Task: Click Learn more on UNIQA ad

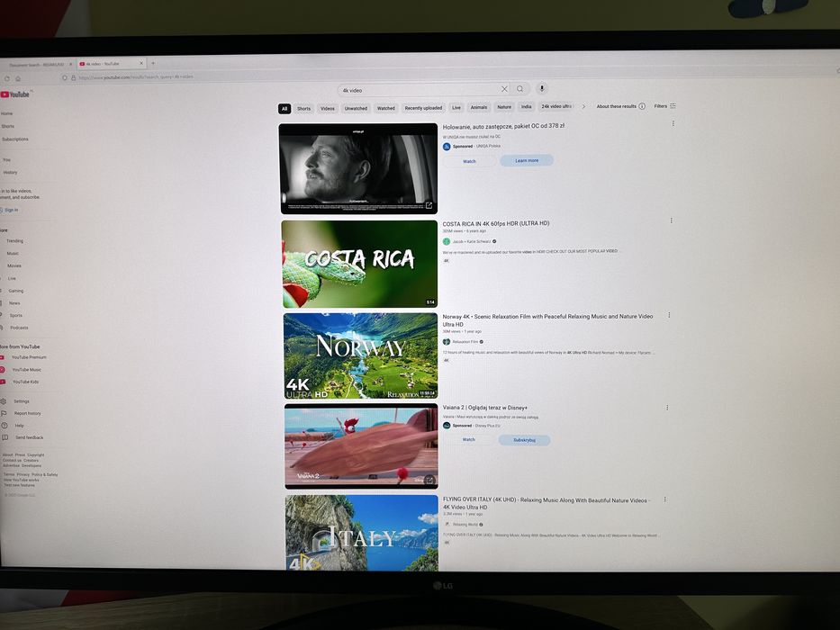Action: [527, 160]
